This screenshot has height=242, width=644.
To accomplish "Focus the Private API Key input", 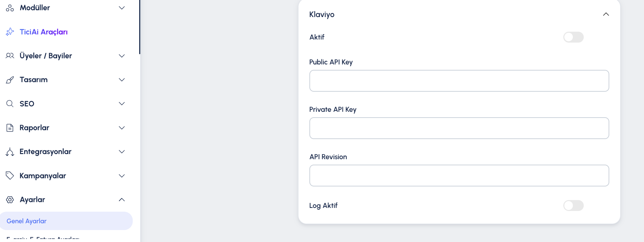I will tap(459, 128).
